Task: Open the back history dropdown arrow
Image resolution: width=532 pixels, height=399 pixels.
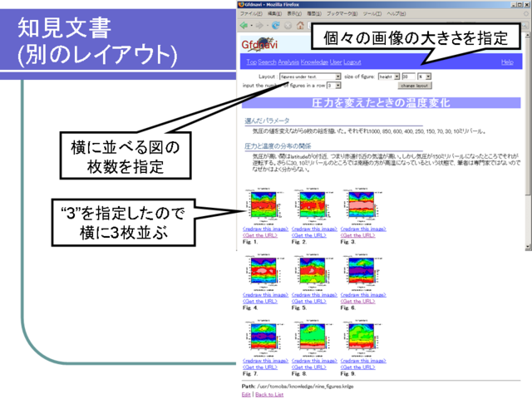Action: pos(251,26)
